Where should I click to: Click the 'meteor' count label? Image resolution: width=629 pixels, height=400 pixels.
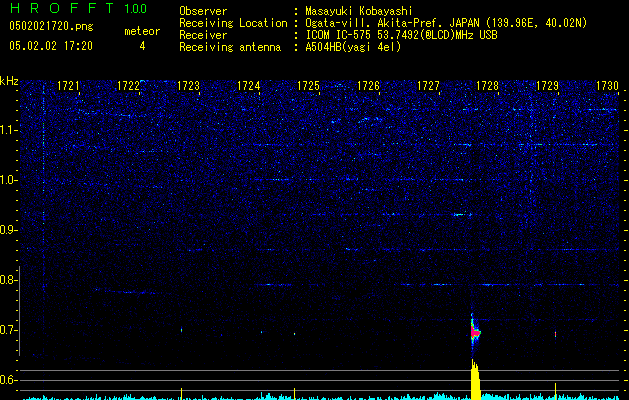click(142, 31)
